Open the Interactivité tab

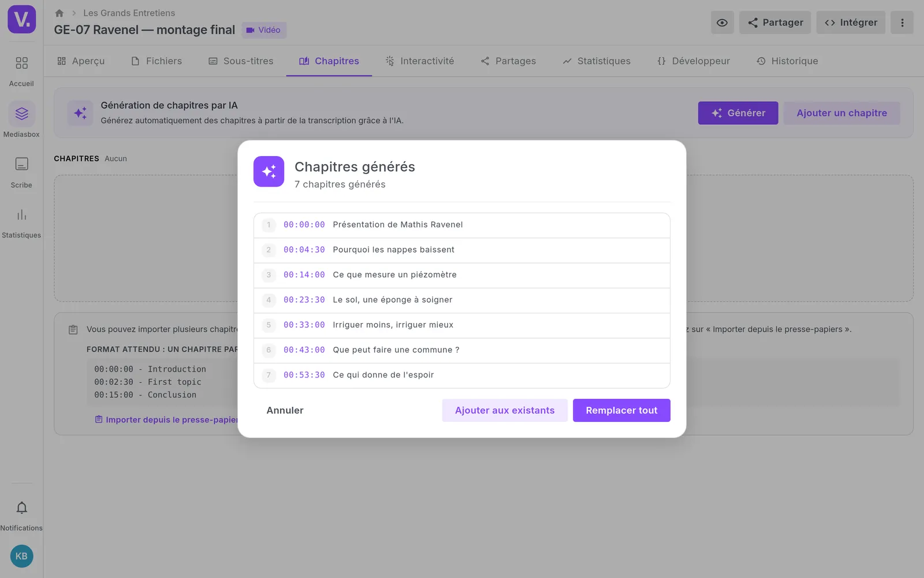click(x=420, y=61)
